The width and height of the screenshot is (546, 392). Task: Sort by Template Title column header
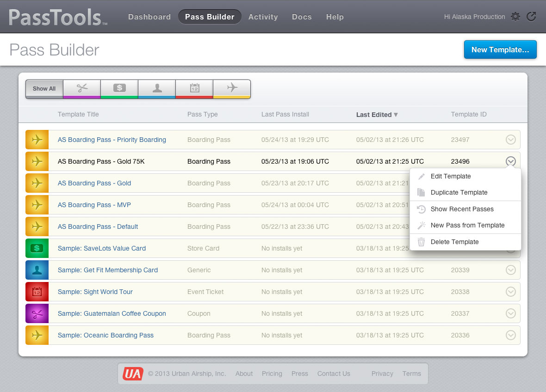pyautogui.click(x=78, y=115)
